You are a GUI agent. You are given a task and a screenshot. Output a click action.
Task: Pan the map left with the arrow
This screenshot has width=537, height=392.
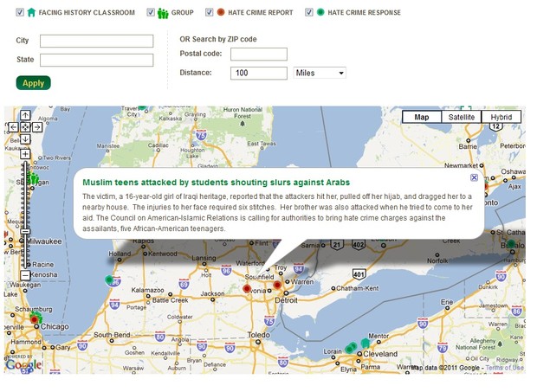[x=13, y=127]
